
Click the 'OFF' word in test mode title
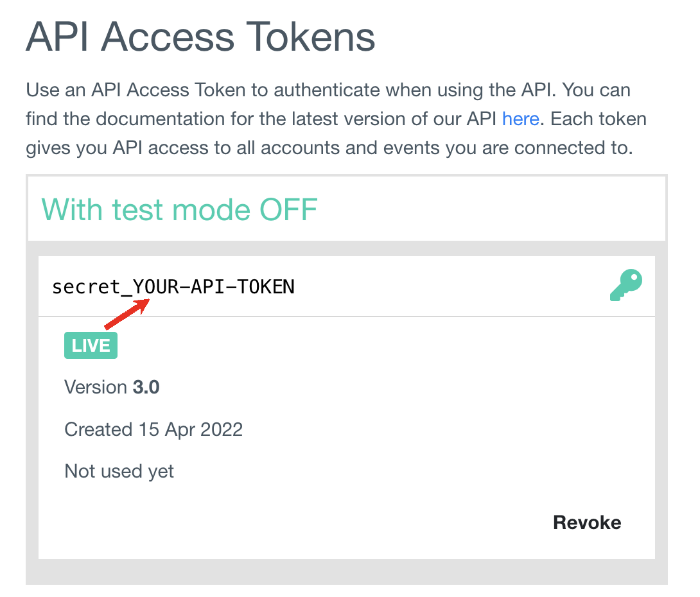(288, 209)
